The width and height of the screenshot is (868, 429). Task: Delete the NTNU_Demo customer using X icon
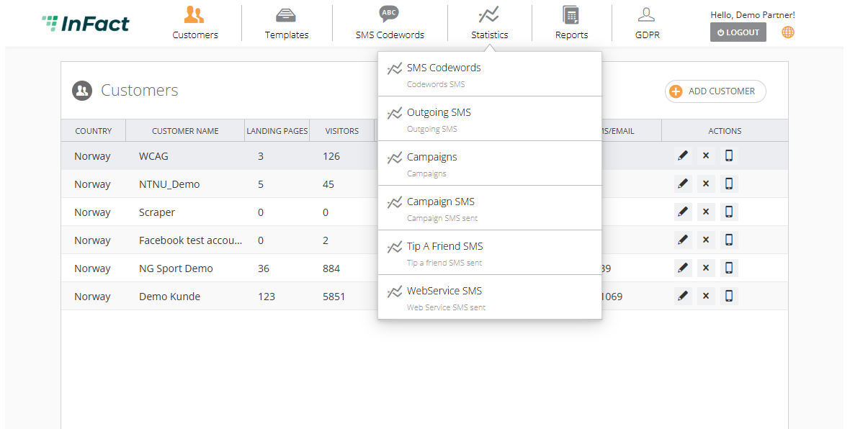pos(706,184)
